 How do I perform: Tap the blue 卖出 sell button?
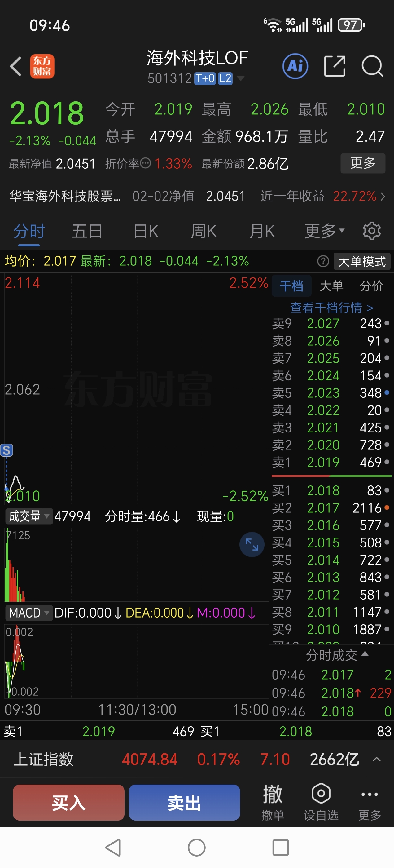184,802
